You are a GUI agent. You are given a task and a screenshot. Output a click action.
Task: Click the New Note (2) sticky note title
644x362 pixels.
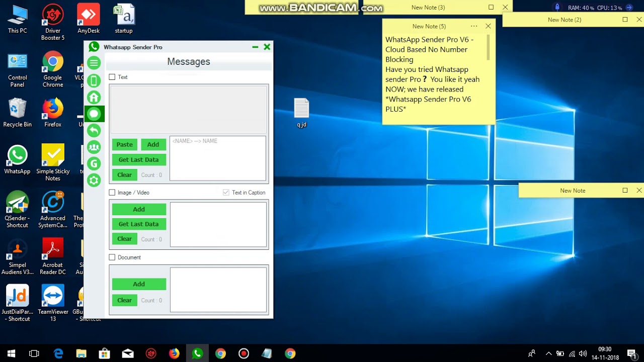pyautogui.click(x=564, y=20)
